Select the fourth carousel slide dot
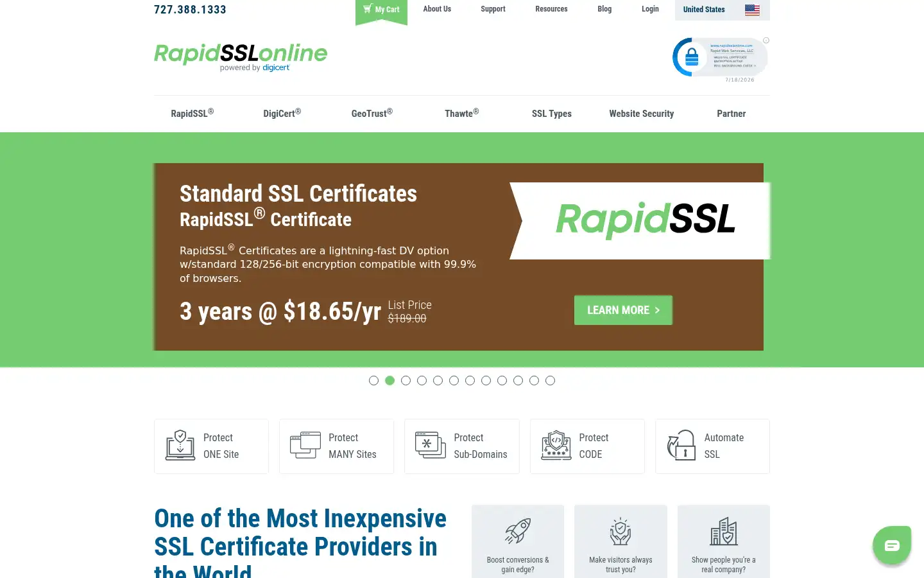 coord(422,381)
